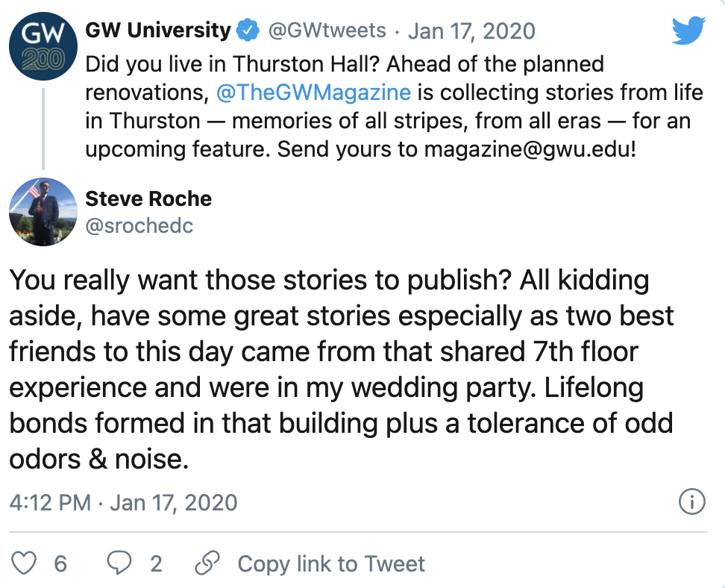Click the top Jan 17, 2020 date
This screenshot has width=725, height=588.
point(471,31)
